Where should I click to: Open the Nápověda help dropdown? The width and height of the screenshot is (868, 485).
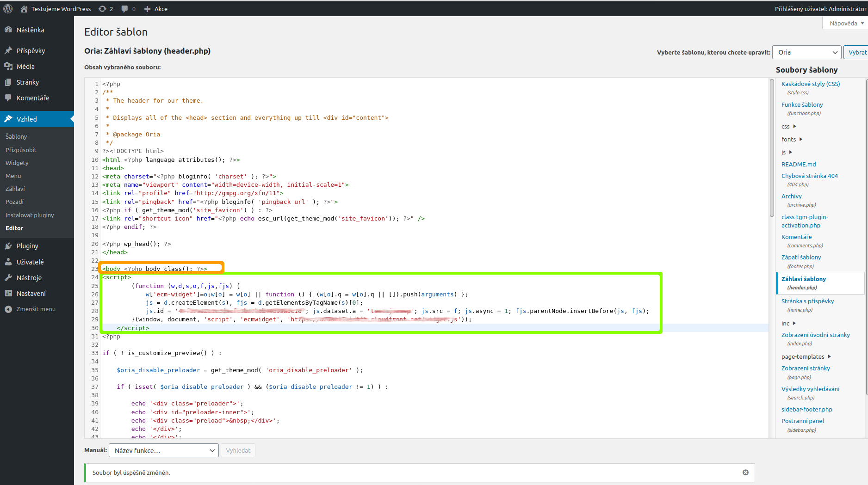[x=845, y=23]
